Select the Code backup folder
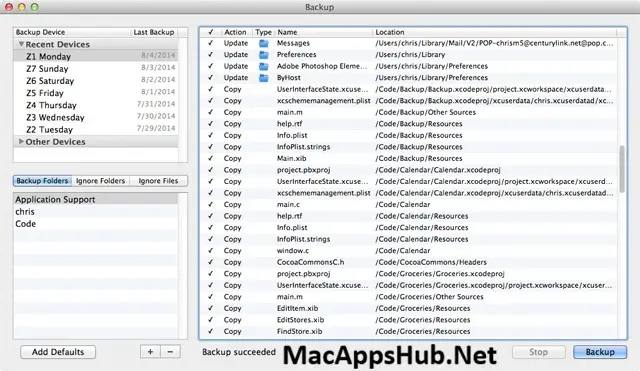The width and height of the screenshot is (640, 371). (x=96, y=224)
